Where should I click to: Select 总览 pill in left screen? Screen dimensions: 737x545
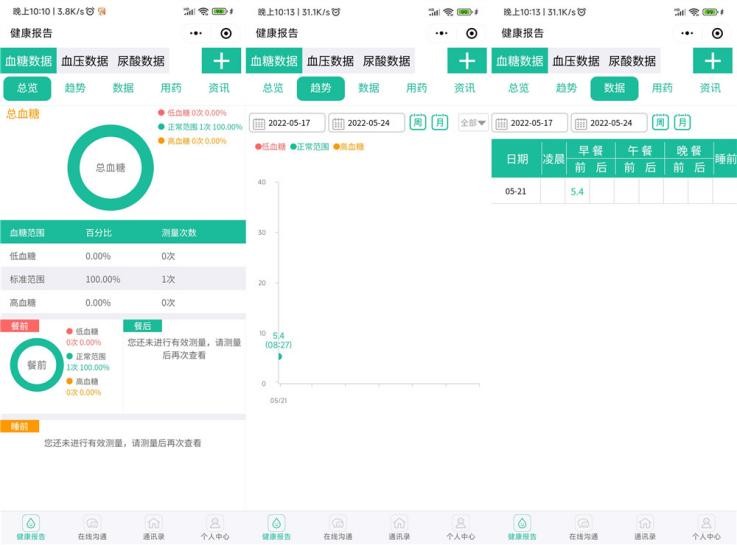(27, 88)
